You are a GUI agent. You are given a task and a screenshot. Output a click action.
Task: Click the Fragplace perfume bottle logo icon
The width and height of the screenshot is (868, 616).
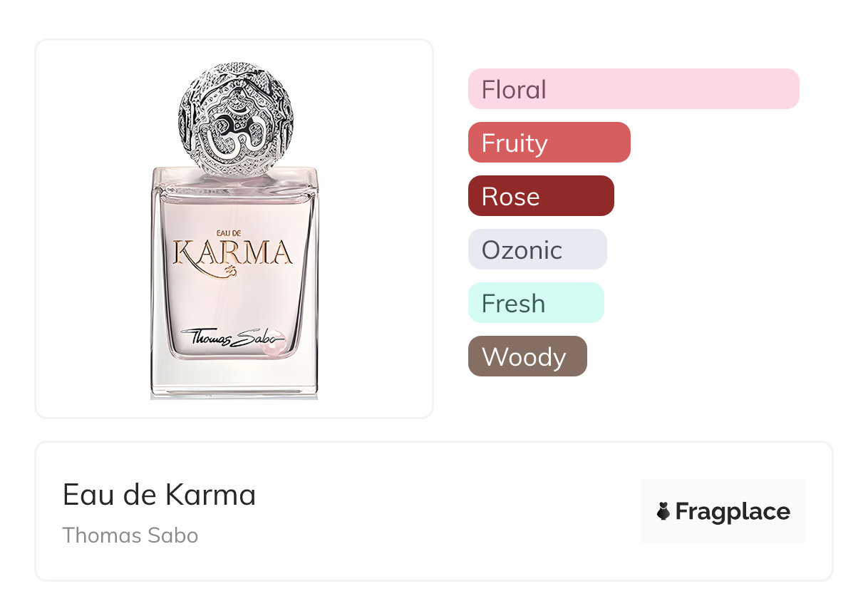pos(663,511)
